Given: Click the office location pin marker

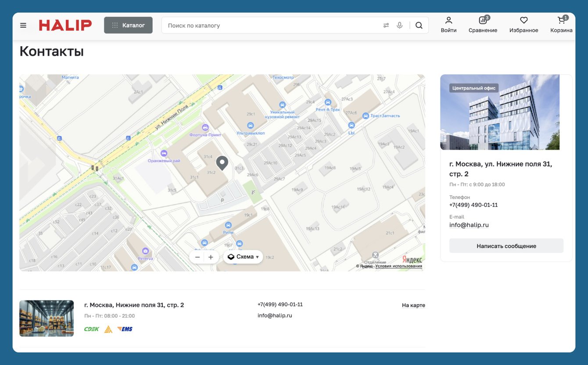Looking at the screenshot, I should click(222, 163).
